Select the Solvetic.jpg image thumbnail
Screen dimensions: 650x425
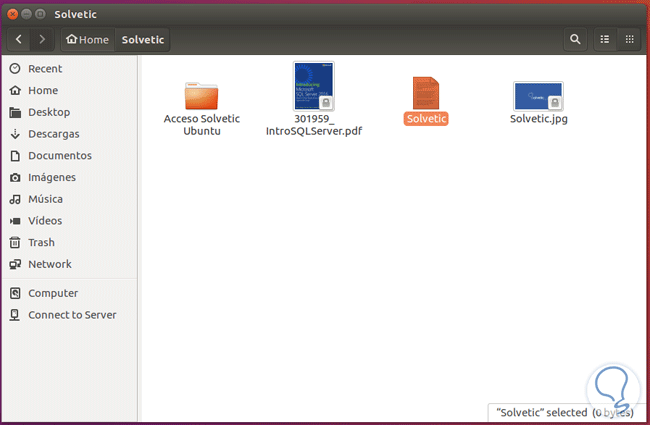[x=538, y=96]
